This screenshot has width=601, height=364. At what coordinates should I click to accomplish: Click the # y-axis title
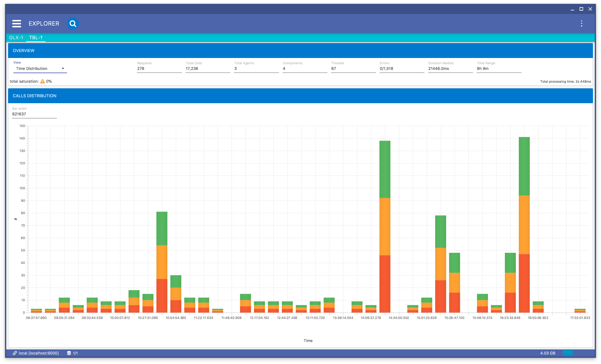click(x=15, y=219)
